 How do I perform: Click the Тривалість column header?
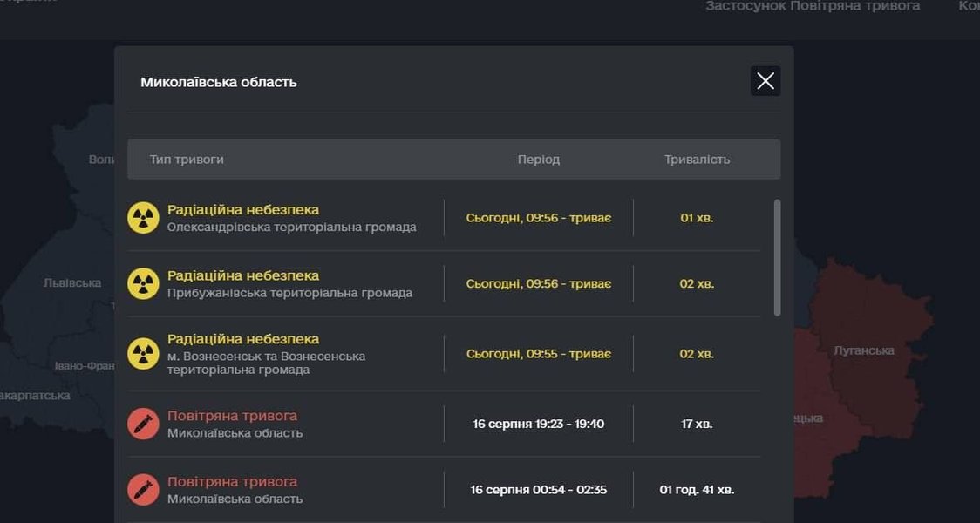pyautogui.click(x=697, y=159)
